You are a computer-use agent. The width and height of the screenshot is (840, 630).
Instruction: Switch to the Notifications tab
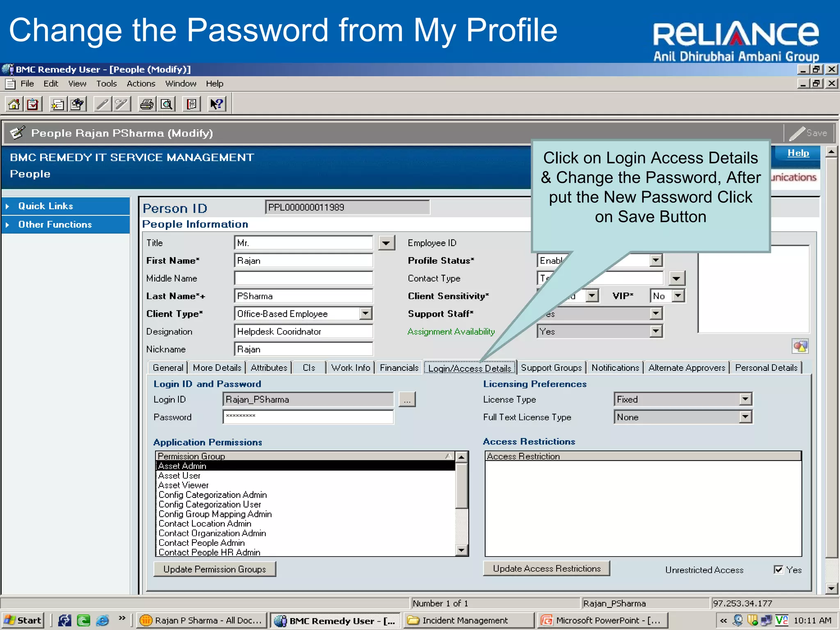click(615, 367)
